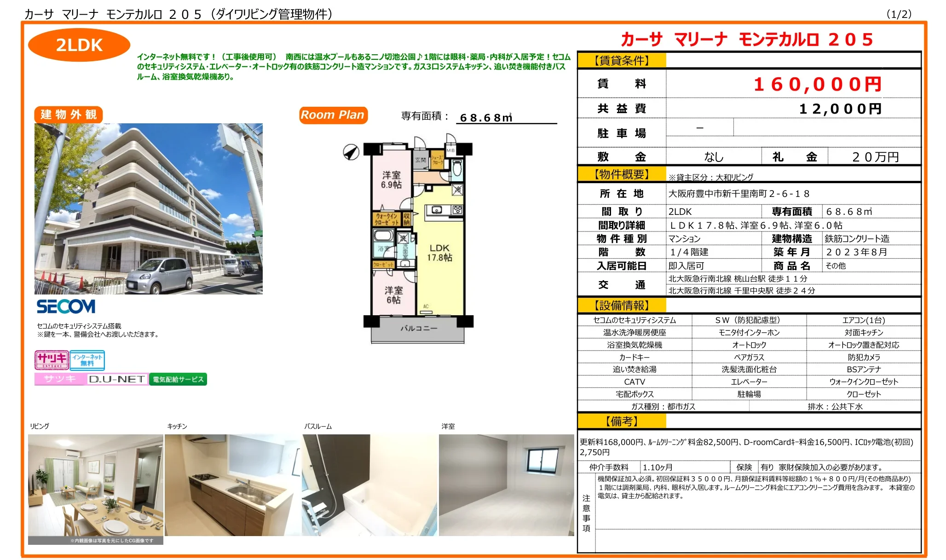This screenshot has height=560, width=946.
Task: Click the green 電気配給サービス badge
Action: (178, 379)
